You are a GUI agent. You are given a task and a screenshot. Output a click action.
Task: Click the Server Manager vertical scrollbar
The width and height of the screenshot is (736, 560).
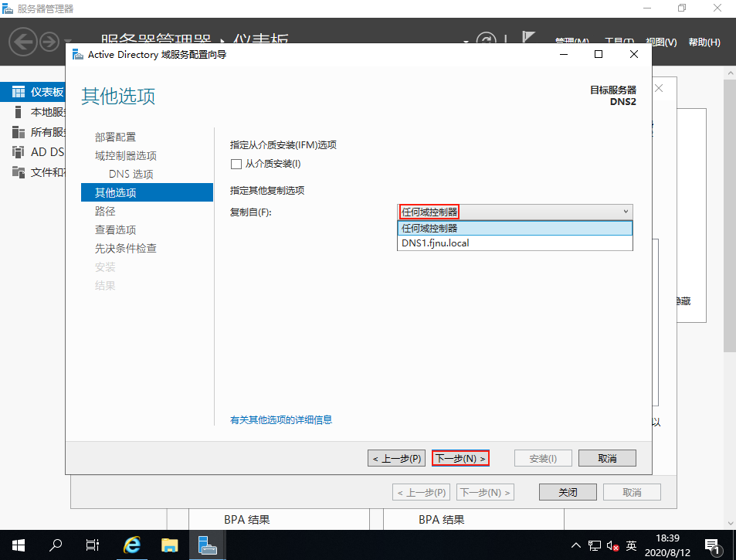click(730, 216)
